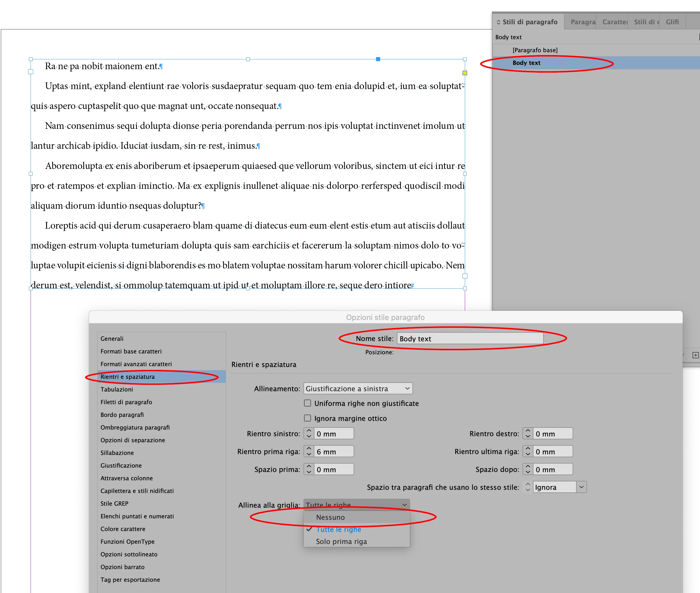Choose Nessuno from Allinea alla griglia menu
The image size is (700, 593).
coord(330,517)
